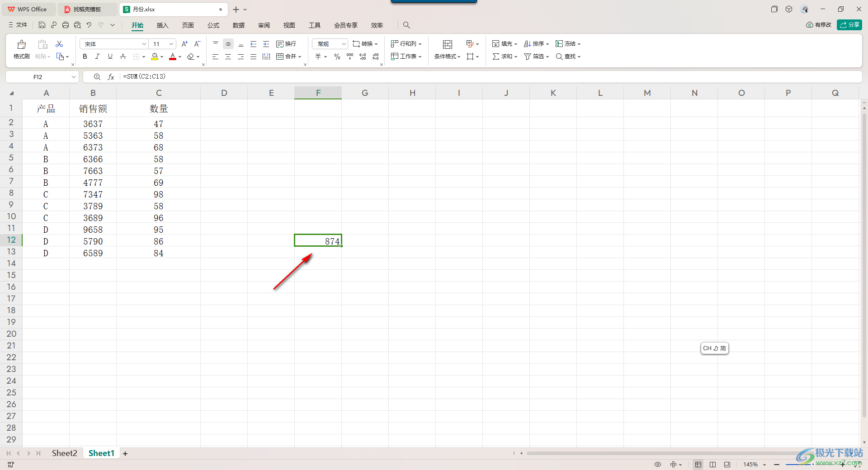Open the number format dropdown (常规)
This screenshot has height=470, width=868.
point(344,44)
